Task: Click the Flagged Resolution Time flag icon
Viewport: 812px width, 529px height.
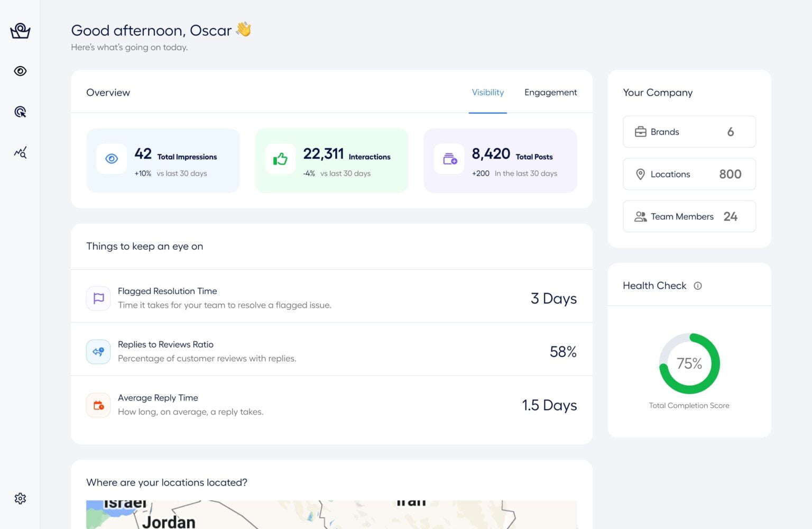Action: pos(98,298)
